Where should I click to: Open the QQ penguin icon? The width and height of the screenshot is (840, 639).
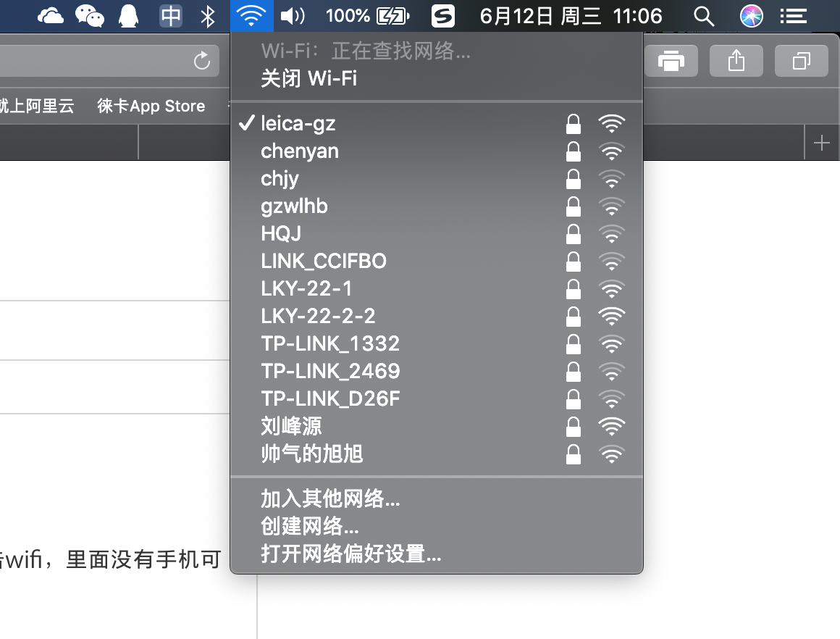(x=129, y=16)
